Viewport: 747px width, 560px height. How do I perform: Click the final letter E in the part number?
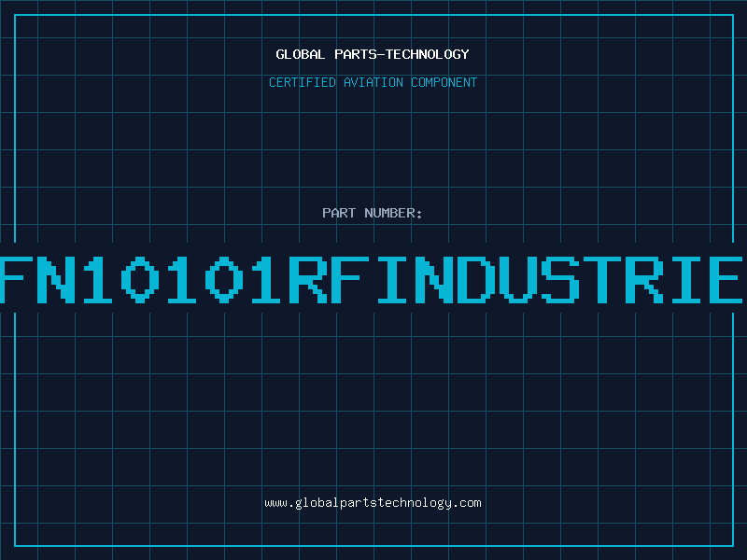[x=728, y=278]
